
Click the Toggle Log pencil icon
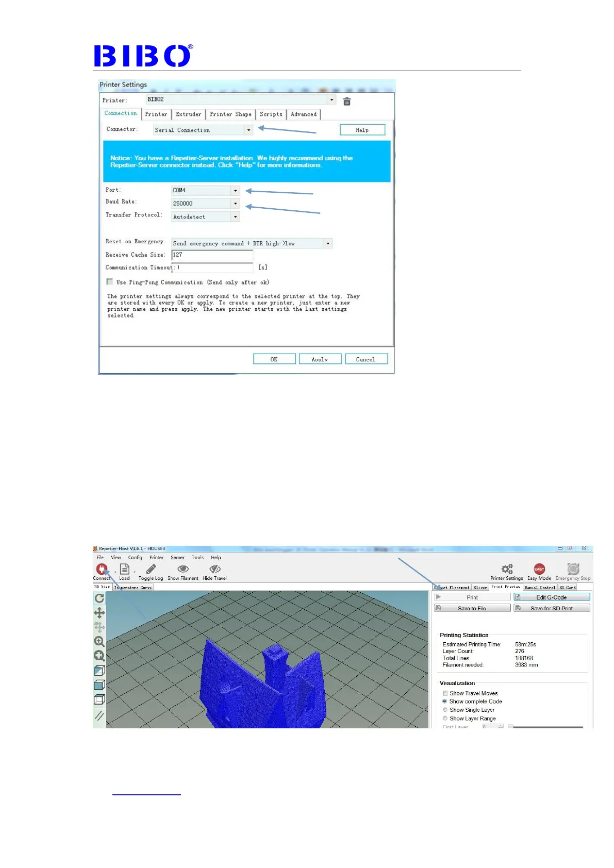click(151, 569)
